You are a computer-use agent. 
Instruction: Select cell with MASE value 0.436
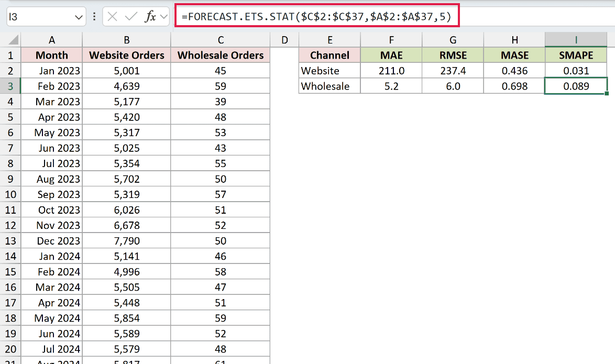[x=514, y=71]
